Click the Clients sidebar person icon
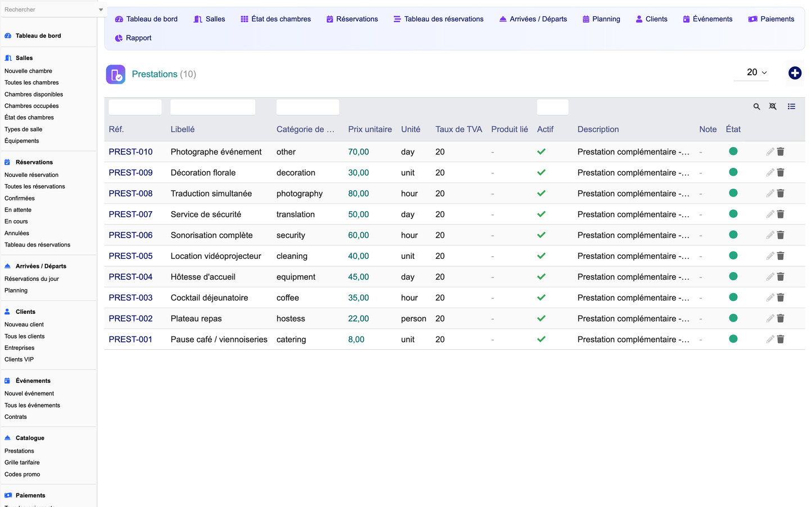This screenshot has height=507, width=812. (x=7, y=312)
